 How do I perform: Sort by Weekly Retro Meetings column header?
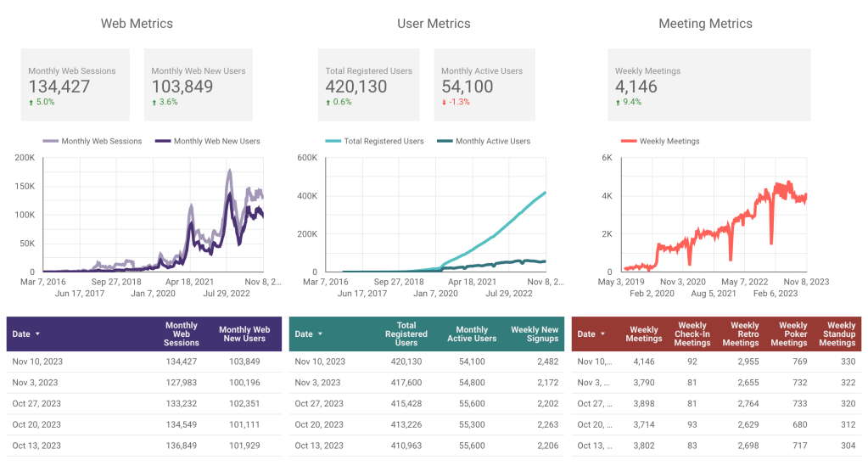[x=741, y=334]
